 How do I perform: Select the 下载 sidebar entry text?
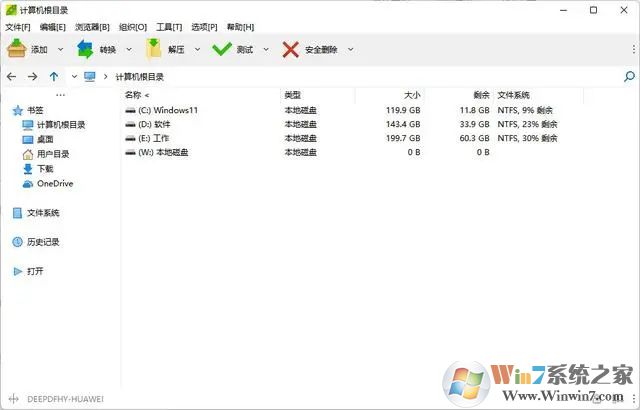45,169
